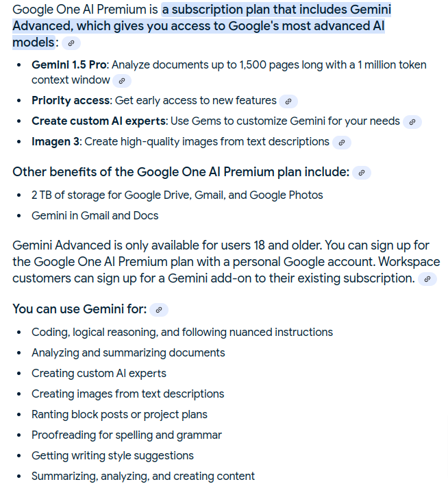This screenshot has width=448, height=495.
Task: Open citation icon after 'existing subscription.'
Action: (427, 279)
